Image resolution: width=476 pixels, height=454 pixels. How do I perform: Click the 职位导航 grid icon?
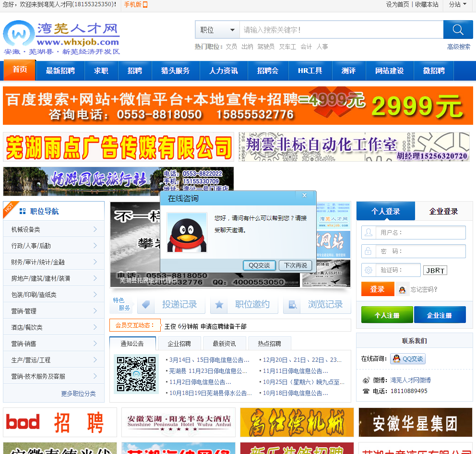pos(23,211)
